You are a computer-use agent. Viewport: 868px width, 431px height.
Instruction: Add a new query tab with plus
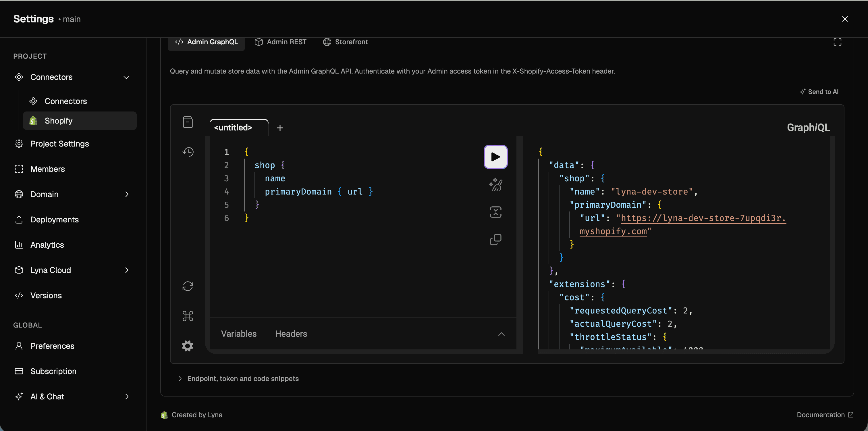pyautogui.click(x=280, y=128)
